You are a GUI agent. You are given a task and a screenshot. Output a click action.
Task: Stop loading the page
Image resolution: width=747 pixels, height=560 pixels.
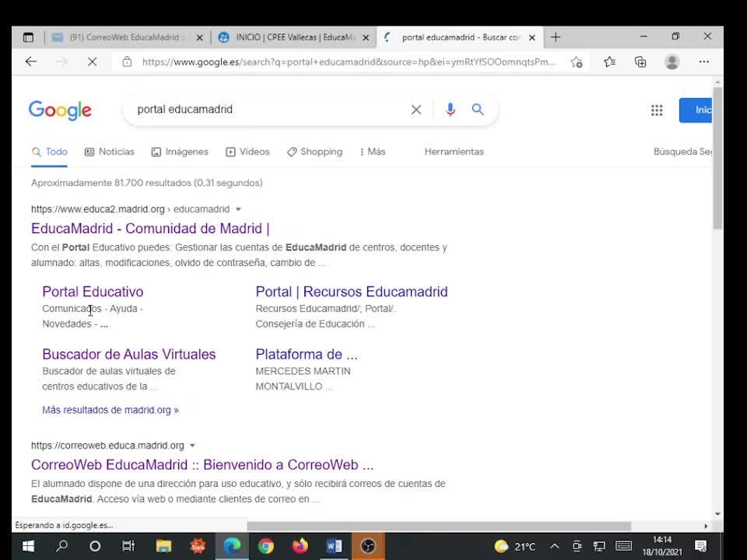pyautogui.click(x=92, y=62)
